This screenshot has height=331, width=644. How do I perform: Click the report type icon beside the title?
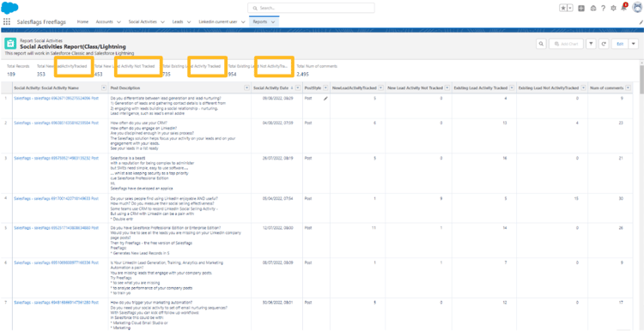tap(10, 44)
